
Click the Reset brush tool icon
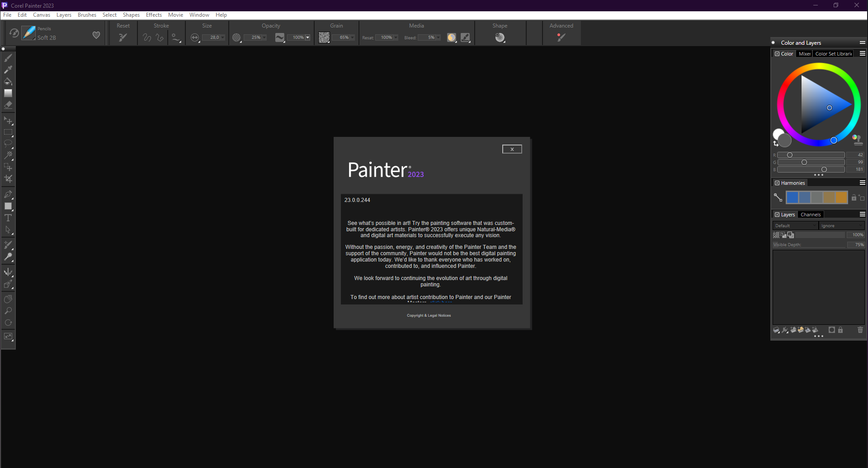click(123, 37)
